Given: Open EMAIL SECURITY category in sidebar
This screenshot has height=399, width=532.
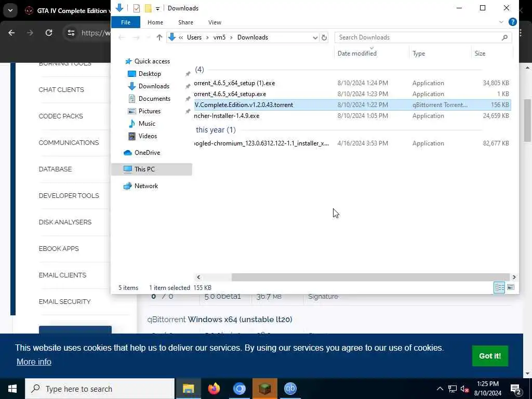Looking at the screenshot, I should pyautogui.click(x=64, y=301).
